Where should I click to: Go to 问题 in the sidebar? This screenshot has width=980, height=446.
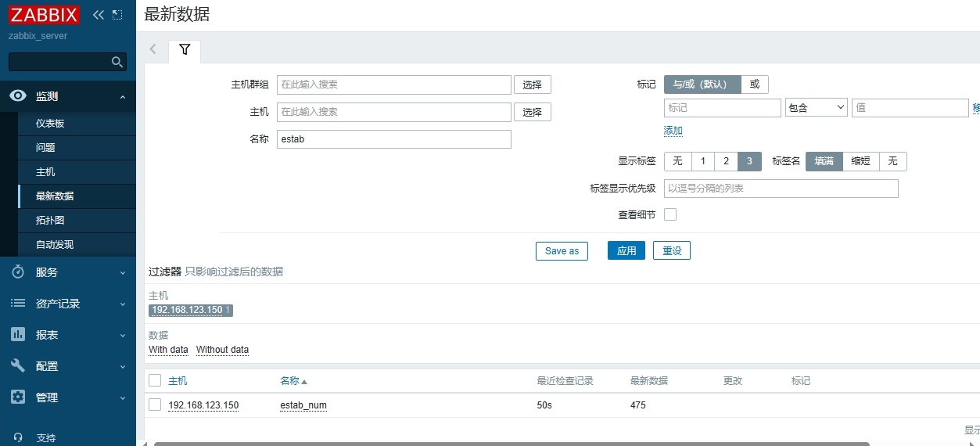(45, 148)
